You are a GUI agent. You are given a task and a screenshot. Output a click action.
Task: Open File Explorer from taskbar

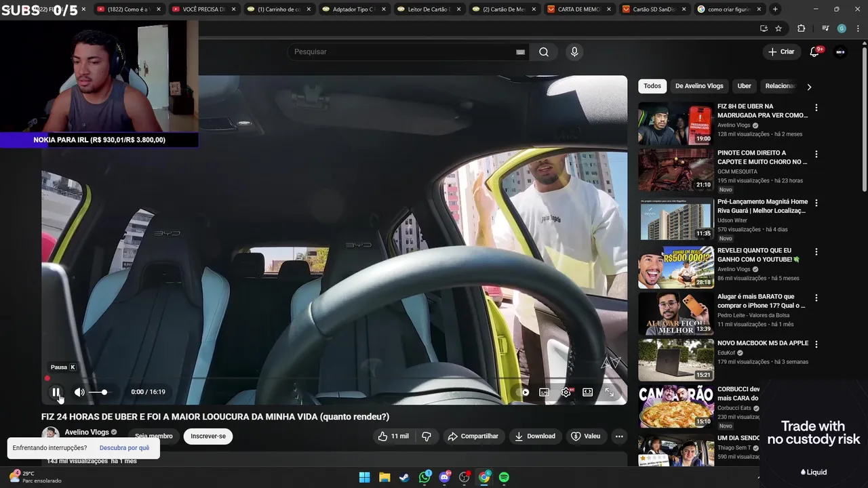click(384, 477)
